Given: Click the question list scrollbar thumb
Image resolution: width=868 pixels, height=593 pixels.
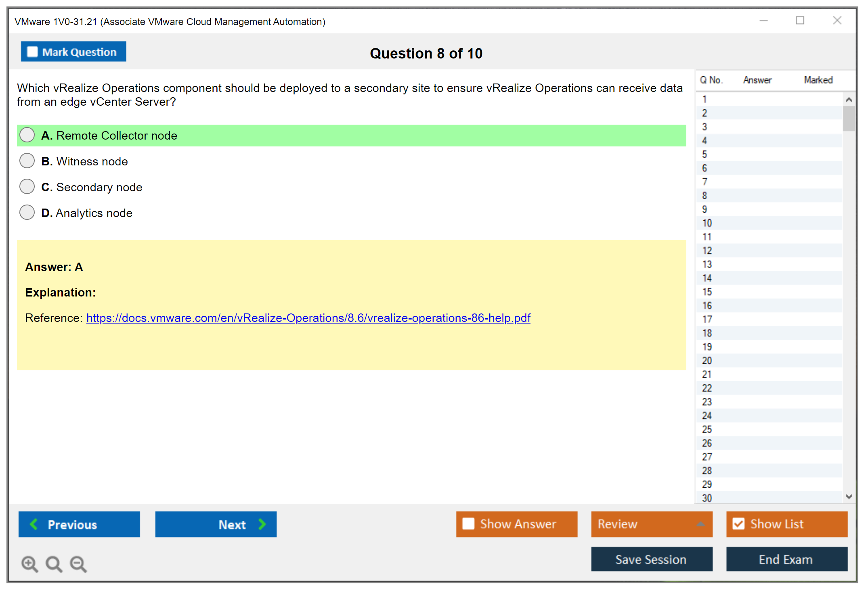Looking at the screenshot, I should point(849,118).
